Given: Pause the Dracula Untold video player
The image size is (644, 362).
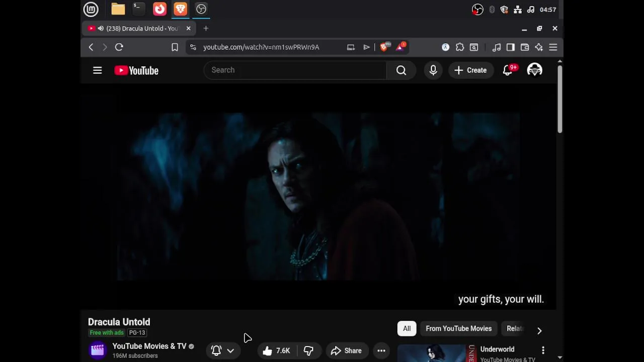Looking at the screenshot, I should click(x=318, y=196).
